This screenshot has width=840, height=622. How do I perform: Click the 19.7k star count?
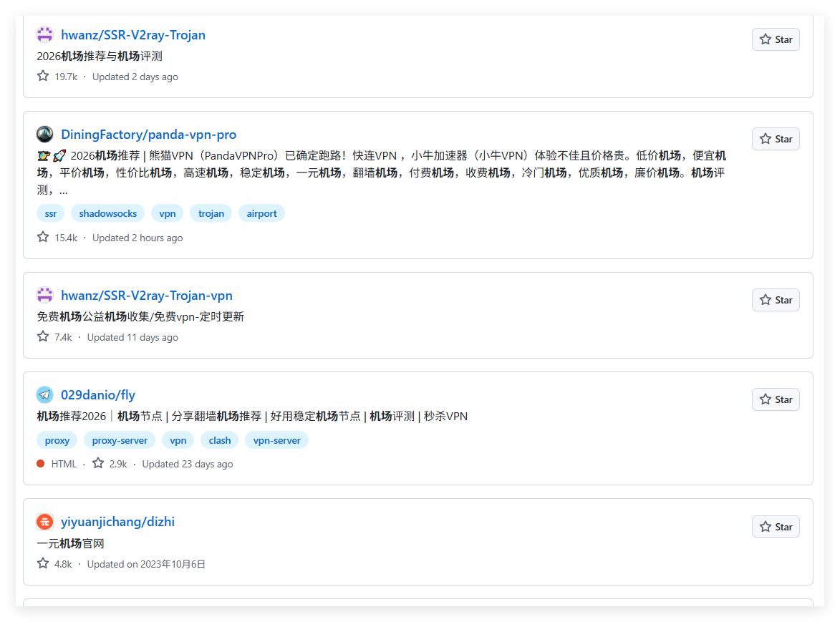66,77
